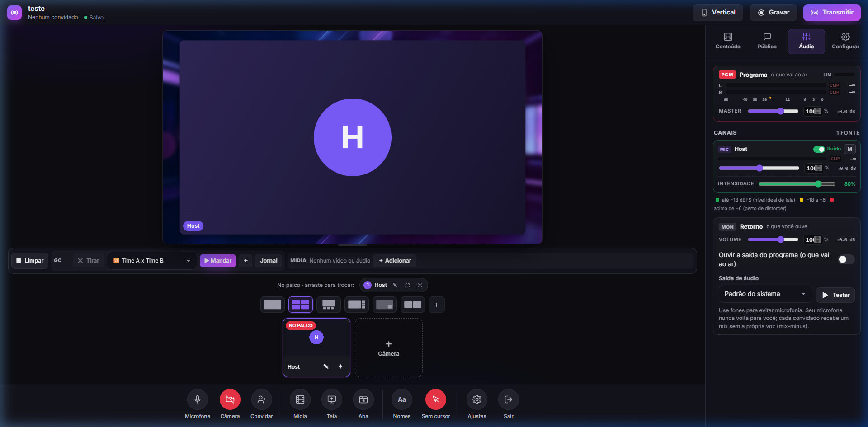Select the four-grid layout
The height and width of the screenshot is (427, 868).
click(x=301, y=305)
